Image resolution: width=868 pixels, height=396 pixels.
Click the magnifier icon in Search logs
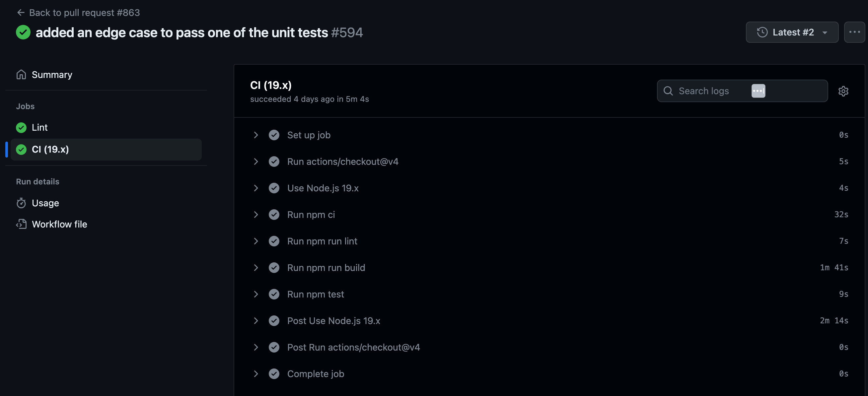click(668, 91)
